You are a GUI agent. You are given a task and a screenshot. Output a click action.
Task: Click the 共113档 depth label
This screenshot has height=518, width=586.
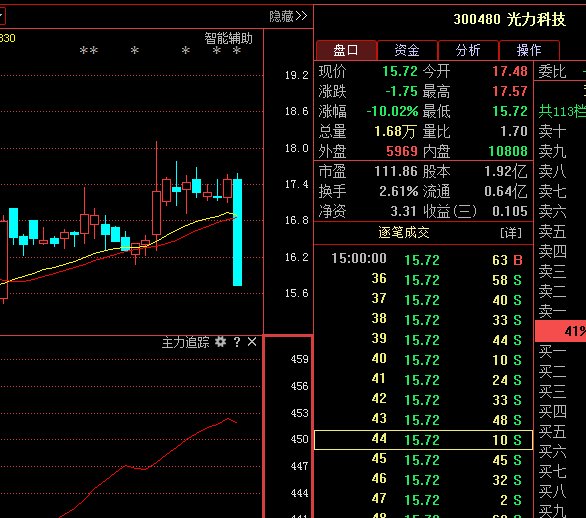(x=562, y=111)
